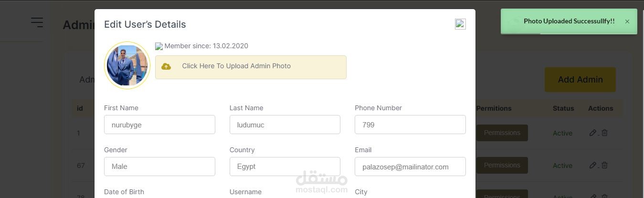
Task: Open Permissions for admin 67
Action: (502, 166)
